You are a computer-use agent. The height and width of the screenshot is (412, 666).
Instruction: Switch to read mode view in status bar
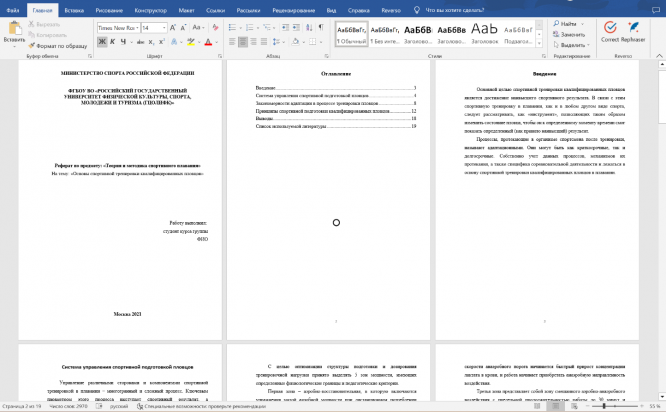537,406
